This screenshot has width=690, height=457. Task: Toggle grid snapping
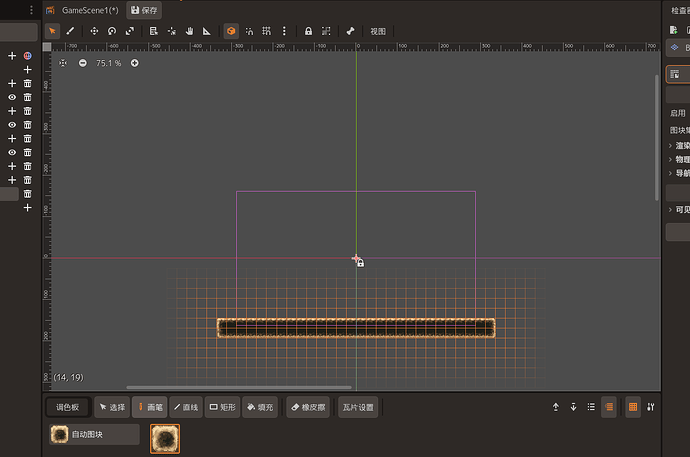[267, 31]
